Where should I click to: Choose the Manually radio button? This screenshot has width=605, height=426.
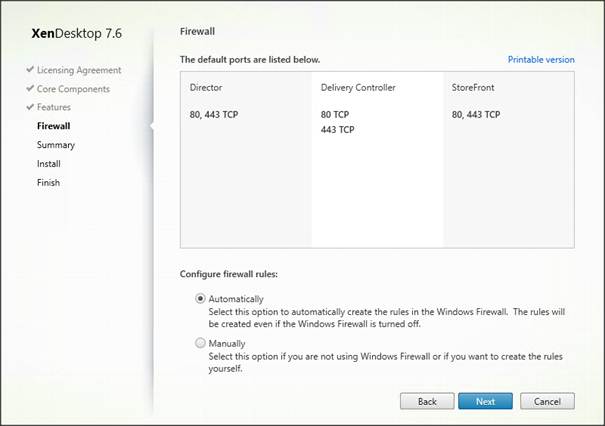tap(201, 344)
